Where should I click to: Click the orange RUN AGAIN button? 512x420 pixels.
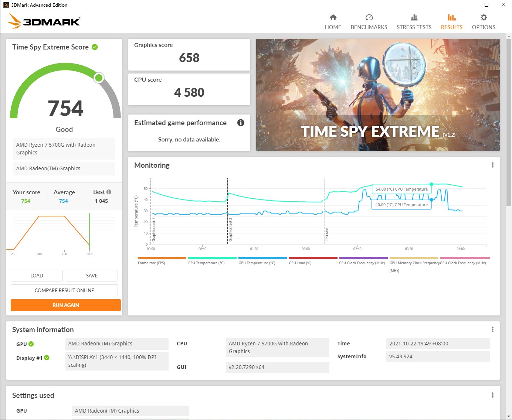point(66,305)
